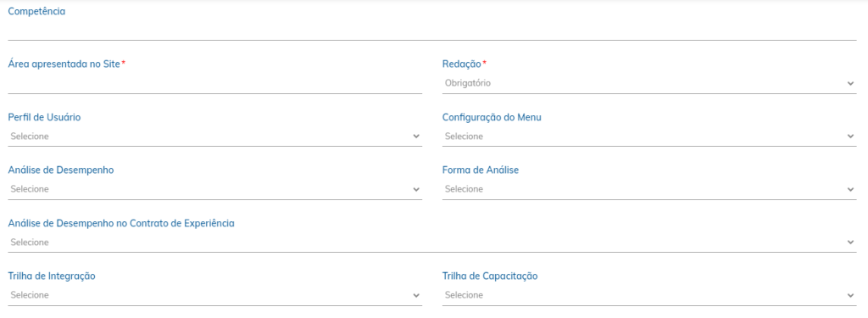
Task: Open Análise de Desempenho no Contrato de Experiência dropdown
Action: click(x=432, y=243)
